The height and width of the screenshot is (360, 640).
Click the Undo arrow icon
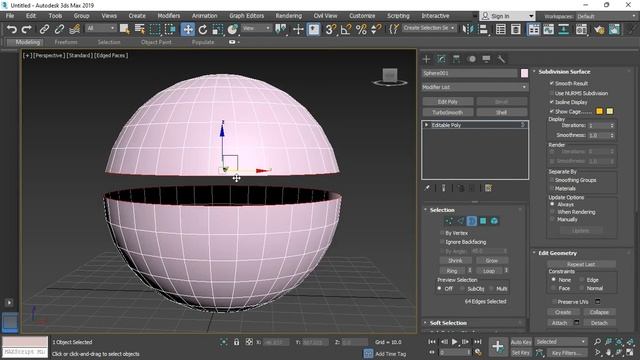[12, 29]
